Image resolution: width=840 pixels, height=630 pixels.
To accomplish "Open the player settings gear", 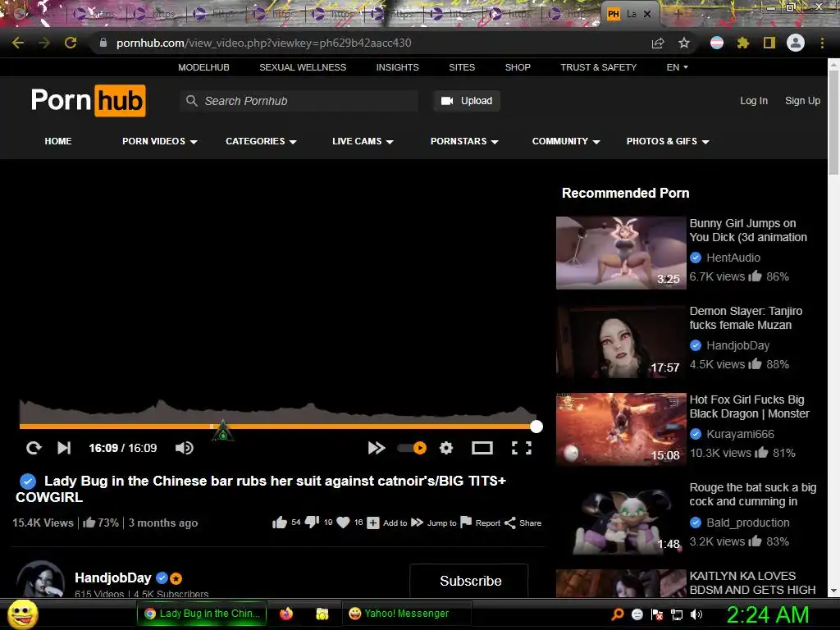I will pos(446,448).
